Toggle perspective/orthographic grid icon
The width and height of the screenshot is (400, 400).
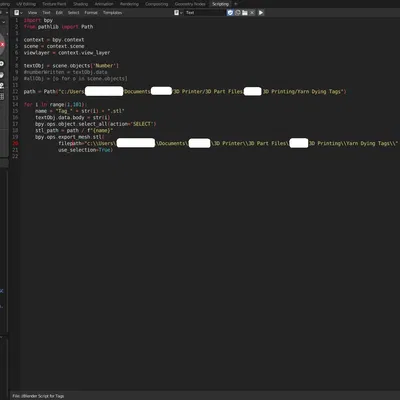pyautogui.click(x=2, y=97)
